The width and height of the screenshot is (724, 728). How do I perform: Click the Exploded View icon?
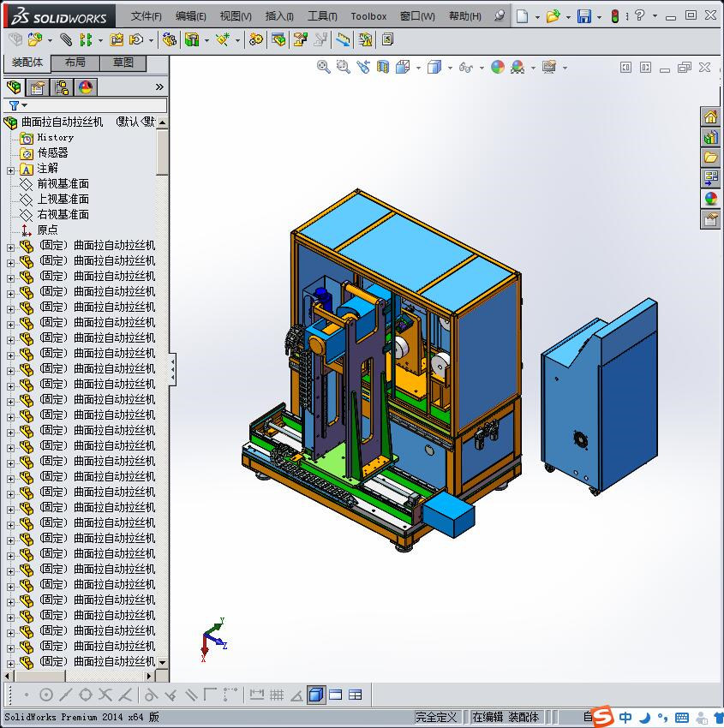coord(301,40)
